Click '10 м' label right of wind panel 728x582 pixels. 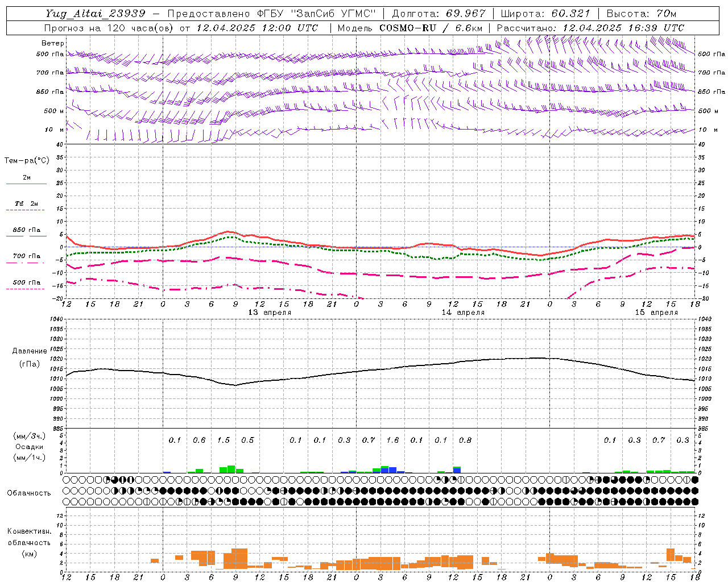pos(707,130)
